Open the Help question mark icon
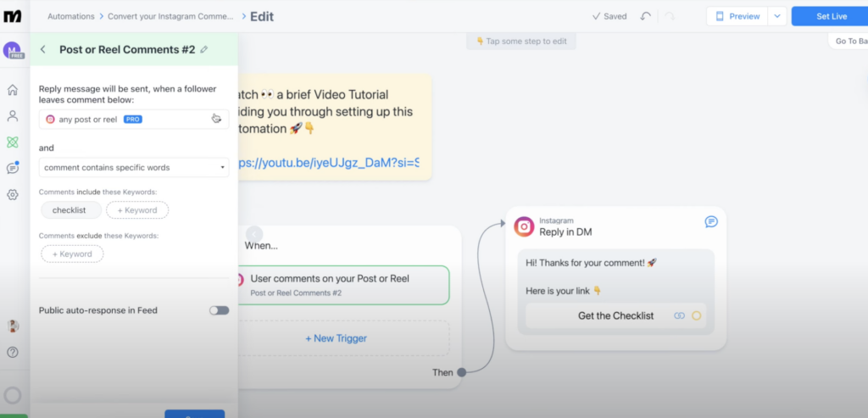This screenshot has height=418, width=868. point(12,352)
